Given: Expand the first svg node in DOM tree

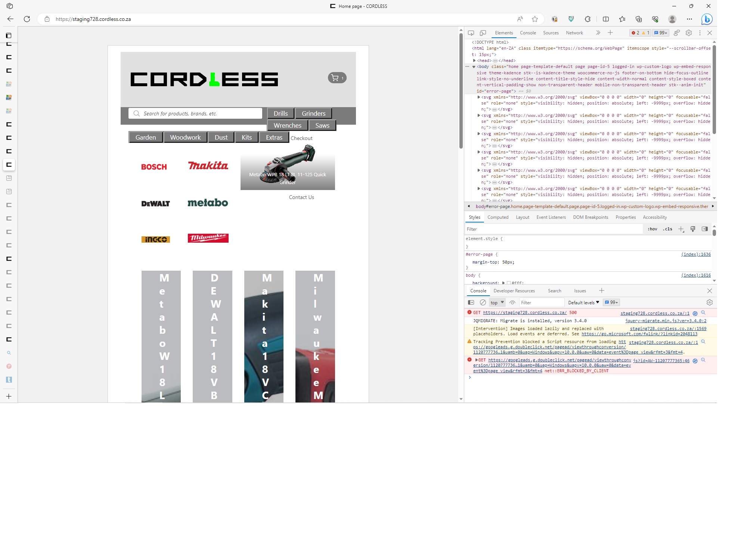Looking at the screenshot, I should (x=478, y=97).
